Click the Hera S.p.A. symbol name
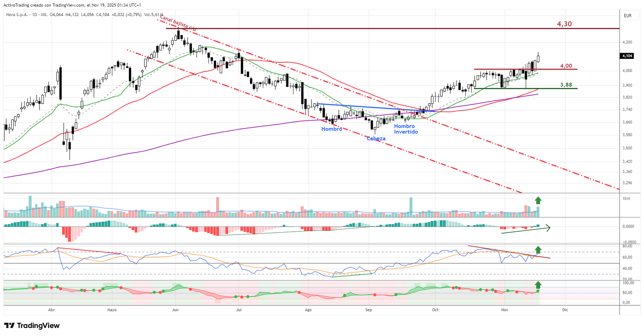Image resolution: width=644 pixels, height=336 pixels. 17,15
